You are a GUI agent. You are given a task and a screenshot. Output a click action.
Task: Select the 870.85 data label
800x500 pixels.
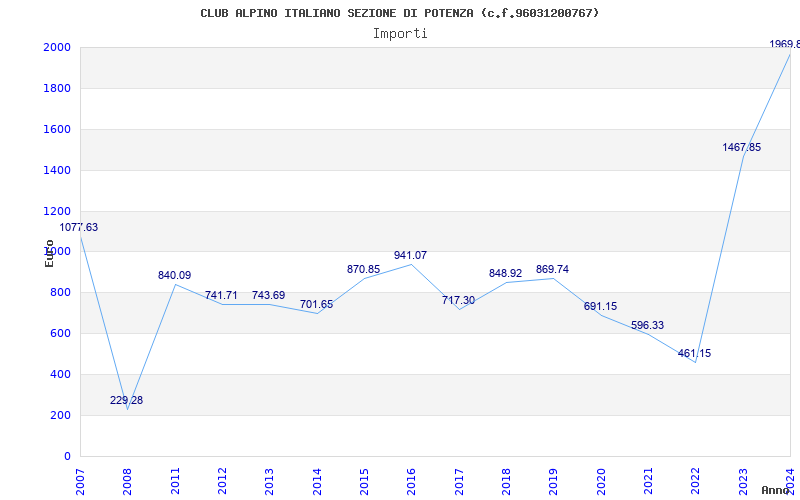pyautogui.click(x=364, y=269)
